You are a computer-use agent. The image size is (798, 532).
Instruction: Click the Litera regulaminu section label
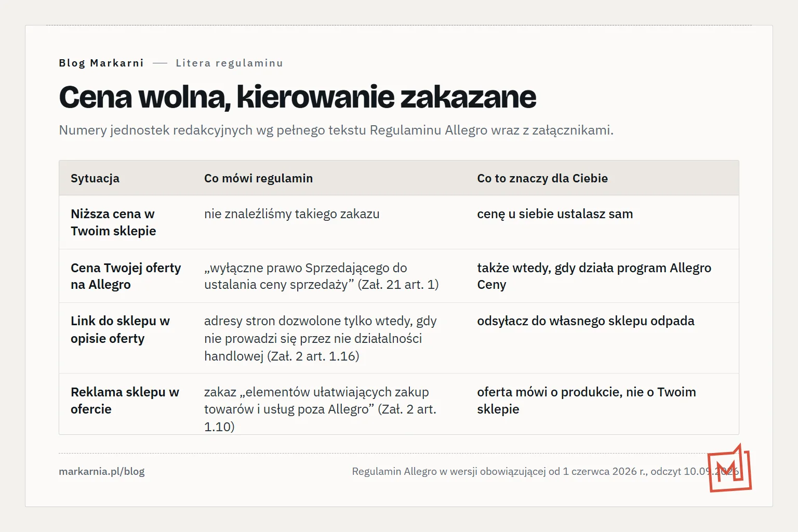tap(229, 63)
